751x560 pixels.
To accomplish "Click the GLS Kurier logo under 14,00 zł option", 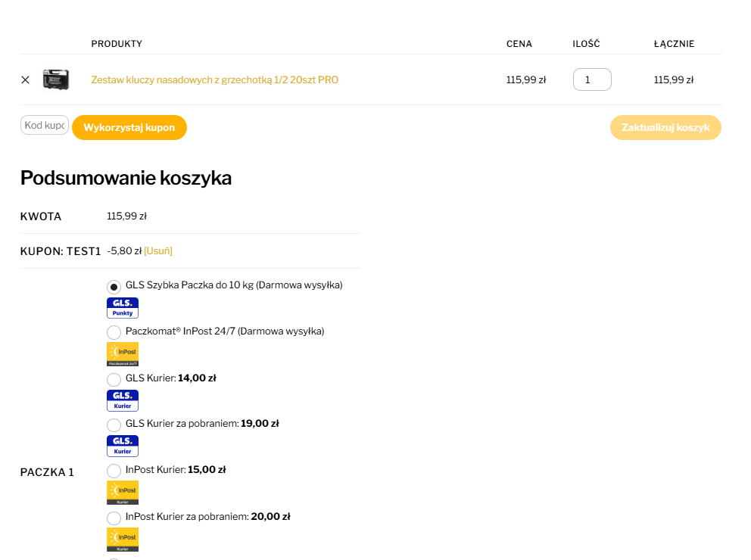I will [123, 400].
